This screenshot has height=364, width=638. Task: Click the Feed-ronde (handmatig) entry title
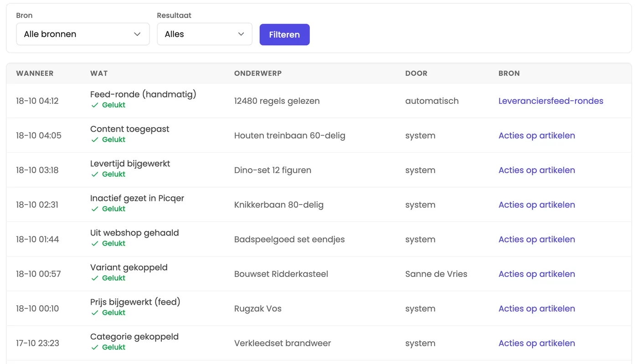click(143, 94)
